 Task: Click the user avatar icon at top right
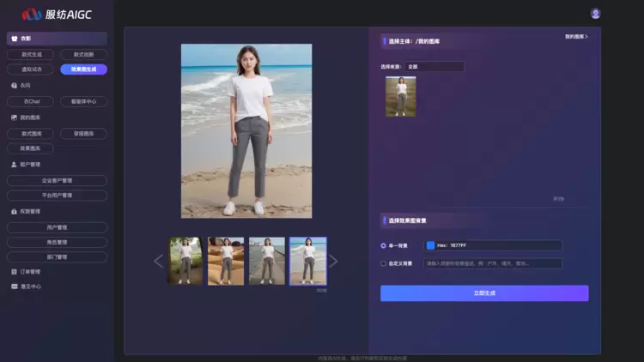tap(596, 14)
